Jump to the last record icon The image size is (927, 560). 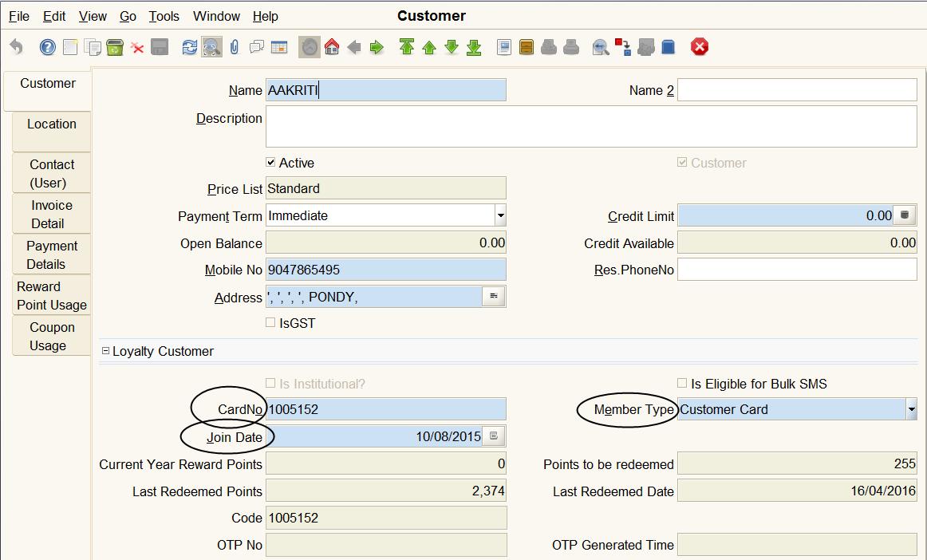[474, 47]
